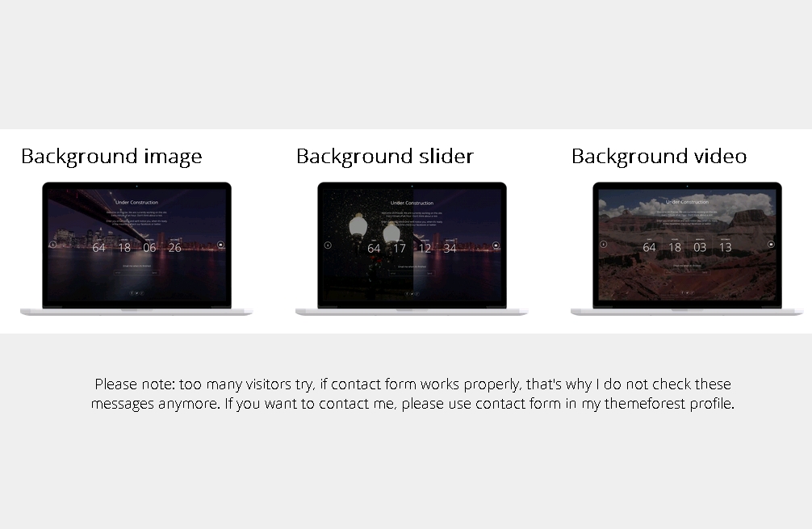
Task: Click the 64 days counter in Background image preview
Action: point(98,247)
